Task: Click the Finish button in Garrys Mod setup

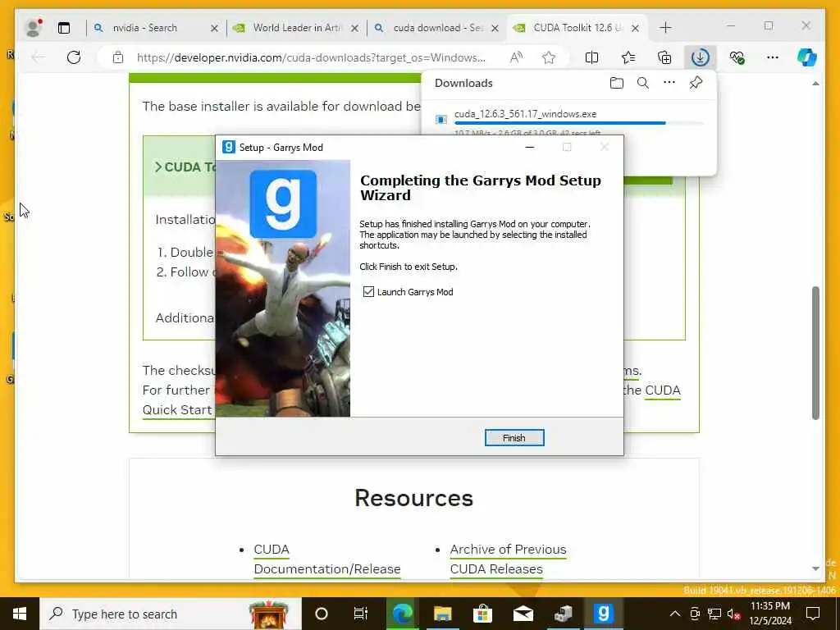Action: (x=514, y=438)
